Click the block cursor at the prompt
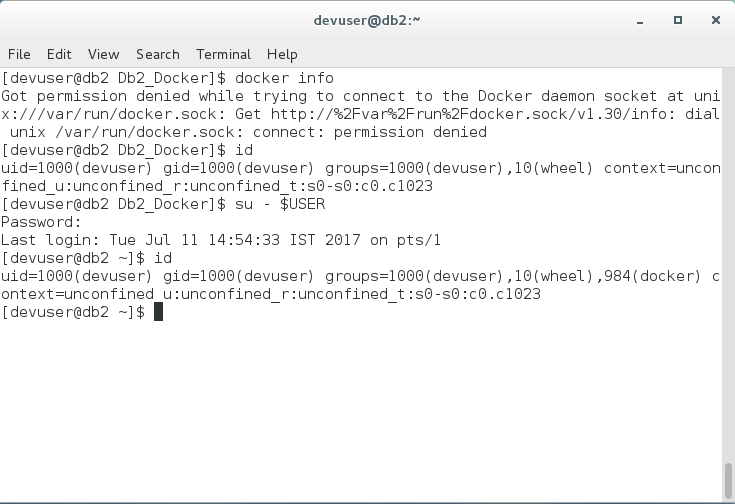This screenshot has height=504, width=735. [x=158, y=312]
